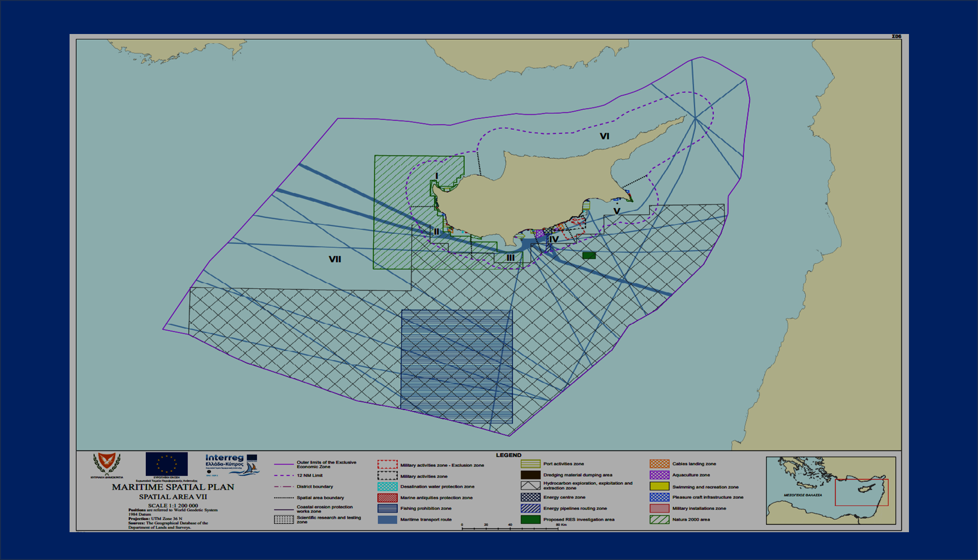This screenshot has height=560, width=978.
Task: Pick the Dredging material dumping area swatch
Action: click(x=530, y=475)
